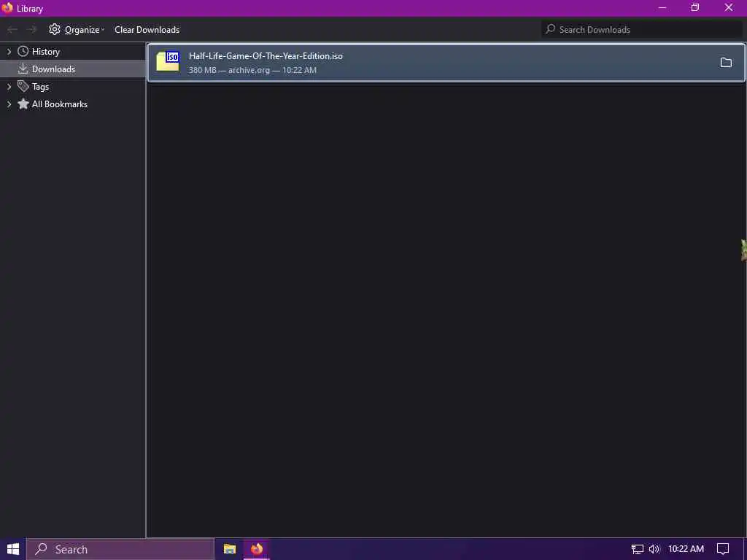The image size is (747, 560).
Task: Click the Downloads arrow icon in sidebar
Action: pos(23,69)
